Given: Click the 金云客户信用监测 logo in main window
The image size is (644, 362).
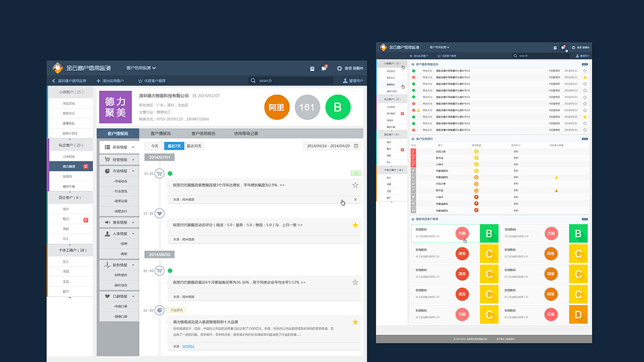Looking at the screenshot, I should click(x=82, y=68).
